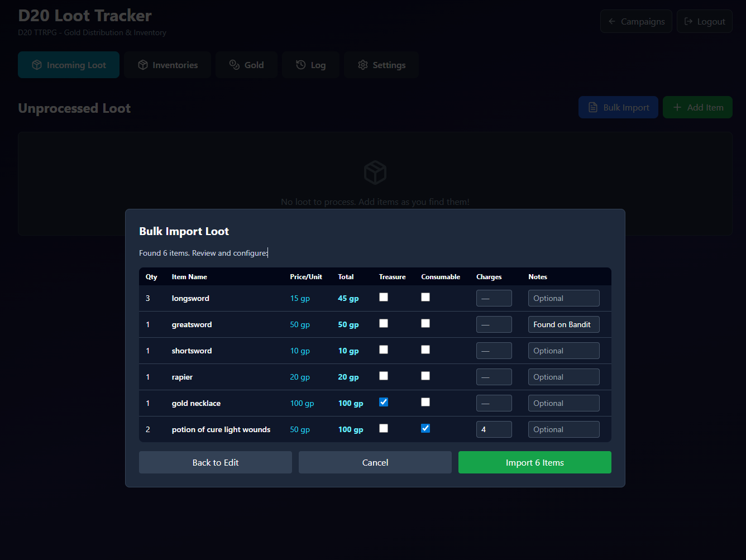Click the history clock icon beside Log
Viewport: 746px width, 560px height.
[301, 65]
